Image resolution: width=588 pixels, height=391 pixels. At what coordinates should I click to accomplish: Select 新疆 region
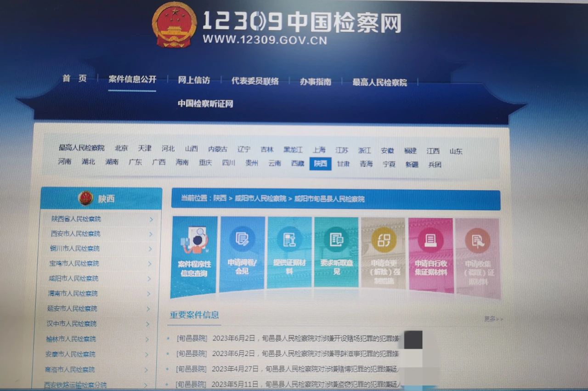click(x=412, y=164)
